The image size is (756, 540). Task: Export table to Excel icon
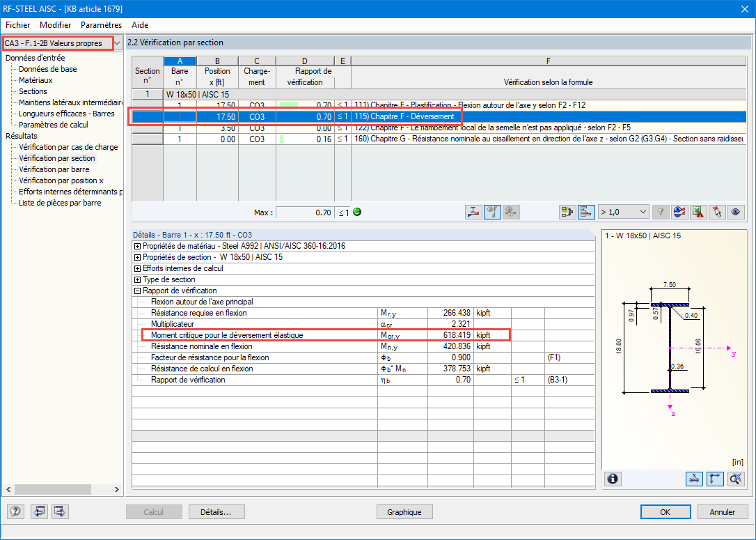(698, 212)
